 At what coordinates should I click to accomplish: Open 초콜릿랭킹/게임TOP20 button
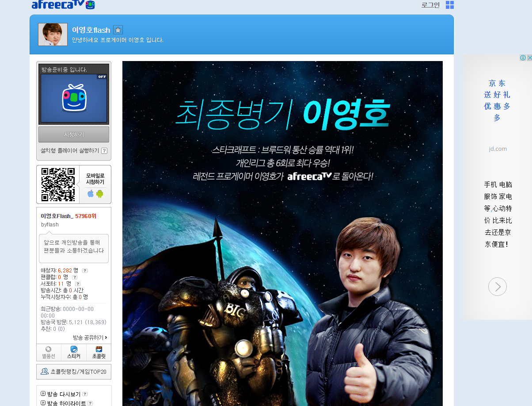click(x=74, y=372)
